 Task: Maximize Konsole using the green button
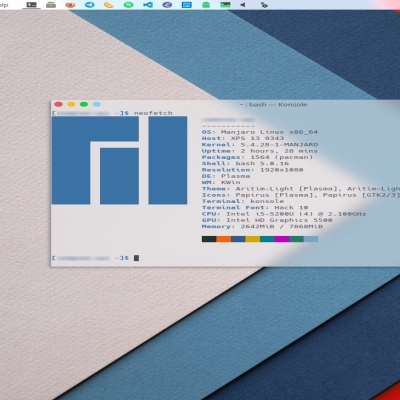pos(84,104)
